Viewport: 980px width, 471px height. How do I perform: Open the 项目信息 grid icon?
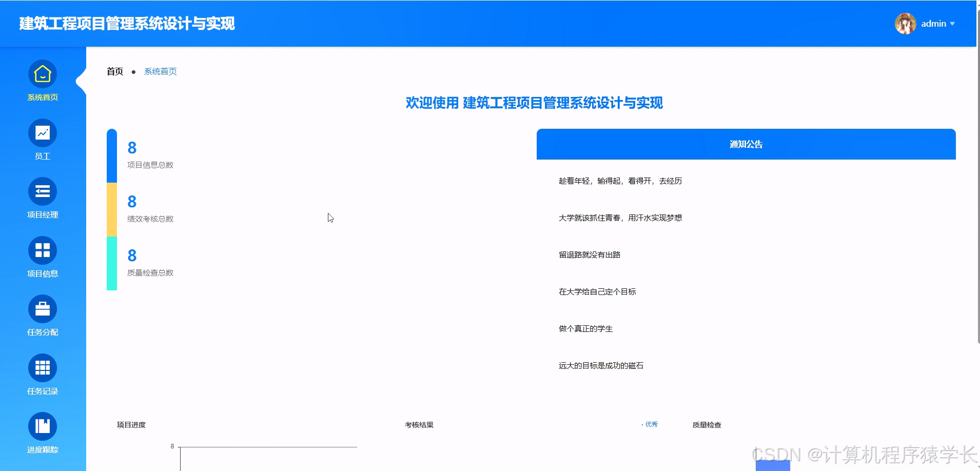[x=43, y=251]
